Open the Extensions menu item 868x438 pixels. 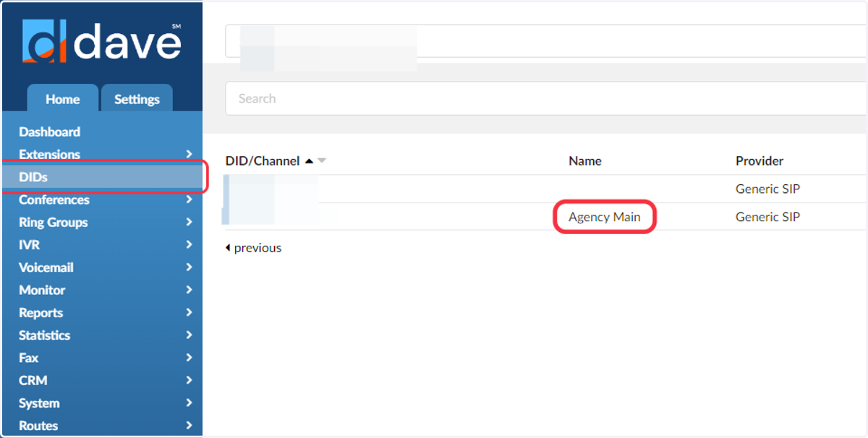point(49,154)
